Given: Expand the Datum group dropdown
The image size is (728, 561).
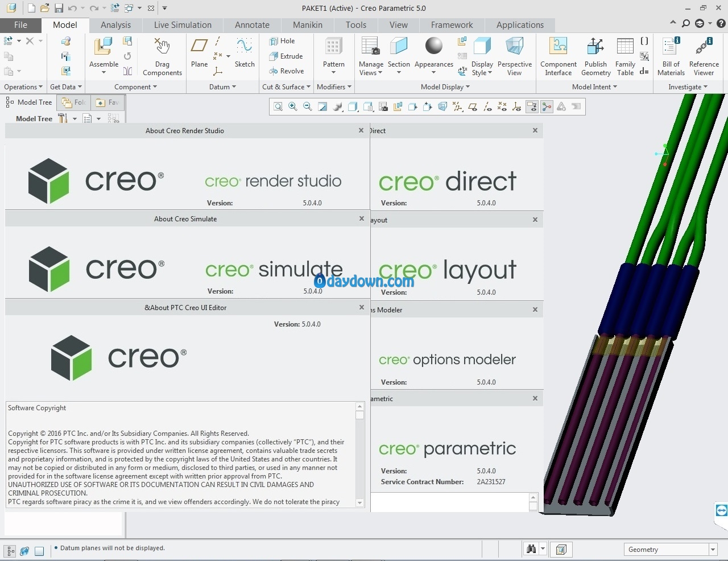Looking at the screenshot, I should coord(222,87).
